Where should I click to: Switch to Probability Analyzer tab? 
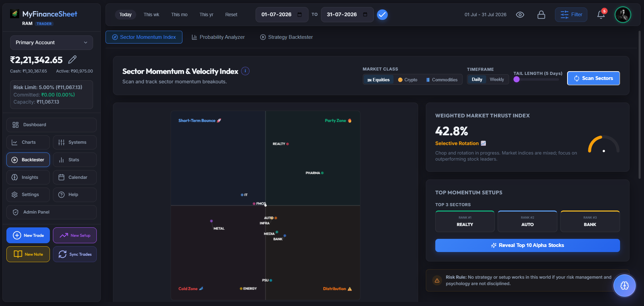click(x=218, y=37)
